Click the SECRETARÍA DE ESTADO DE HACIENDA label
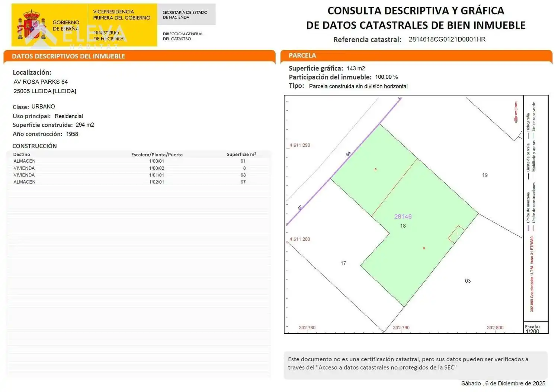Image resolution: width=558 pixels, height=392 pixels. click(x=185, y=15)
